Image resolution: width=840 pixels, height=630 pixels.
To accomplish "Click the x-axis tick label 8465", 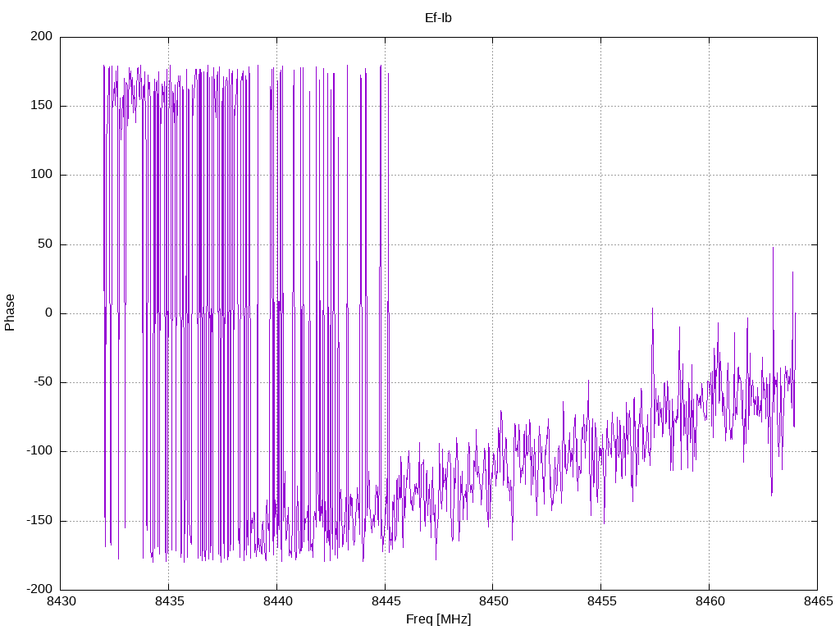I will pyautogui.click(x=818, y=601).
